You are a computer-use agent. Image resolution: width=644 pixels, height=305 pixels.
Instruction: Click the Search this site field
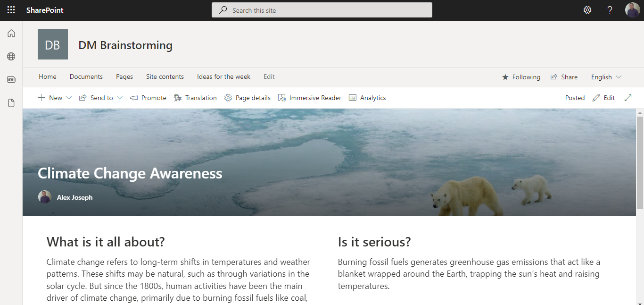tap(322, 9)
